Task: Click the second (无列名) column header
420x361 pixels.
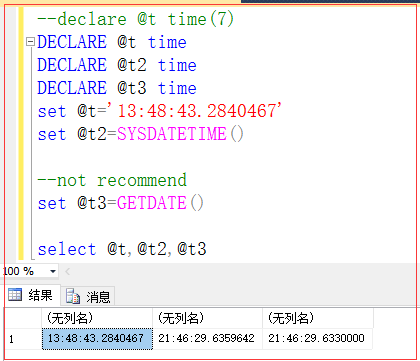Action: [207, 318]
